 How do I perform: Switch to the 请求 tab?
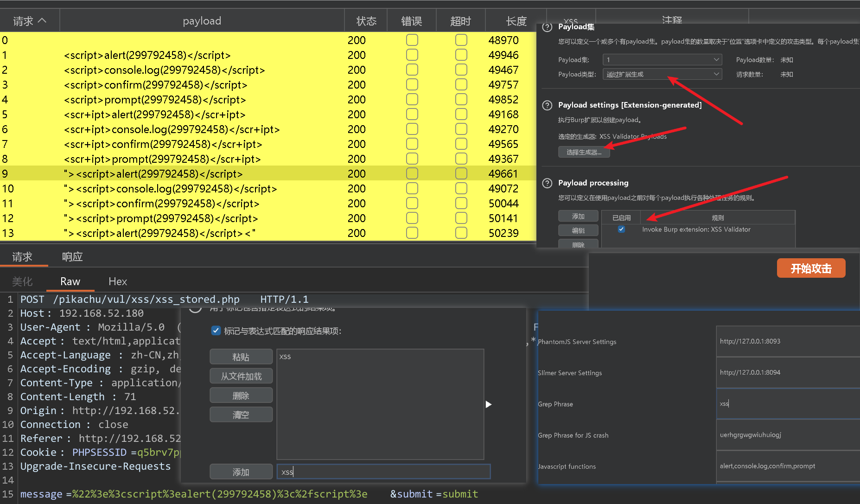coord(22,257)
